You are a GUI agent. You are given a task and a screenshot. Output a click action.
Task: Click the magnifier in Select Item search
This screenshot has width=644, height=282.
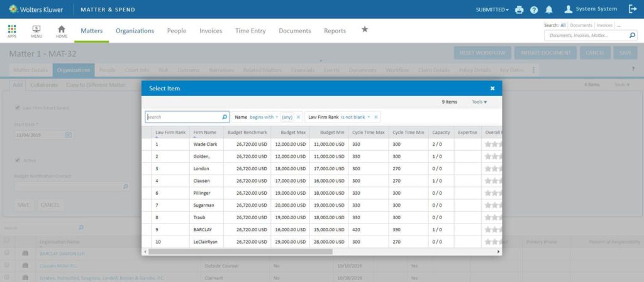[x=225, y=117]
